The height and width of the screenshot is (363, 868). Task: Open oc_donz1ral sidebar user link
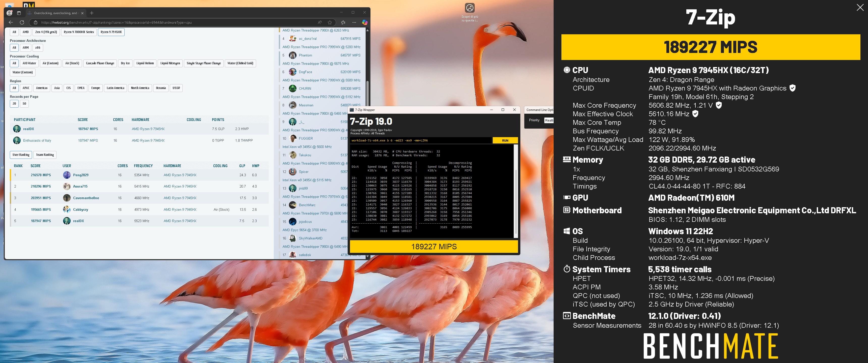click(x=308, y=39)
